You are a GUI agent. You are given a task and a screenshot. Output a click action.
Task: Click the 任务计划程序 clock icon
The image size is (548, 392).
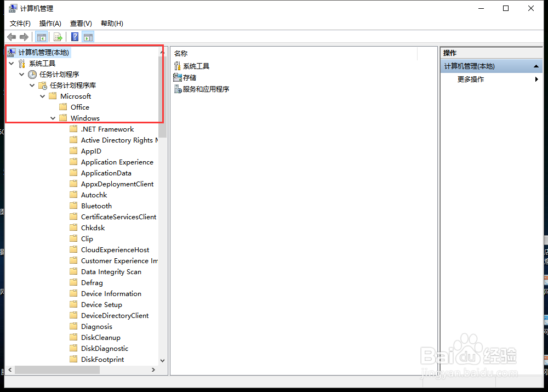coord(32,74)
